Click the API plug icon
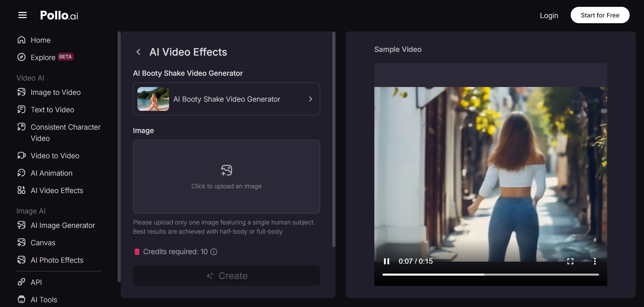 (21, 282)
